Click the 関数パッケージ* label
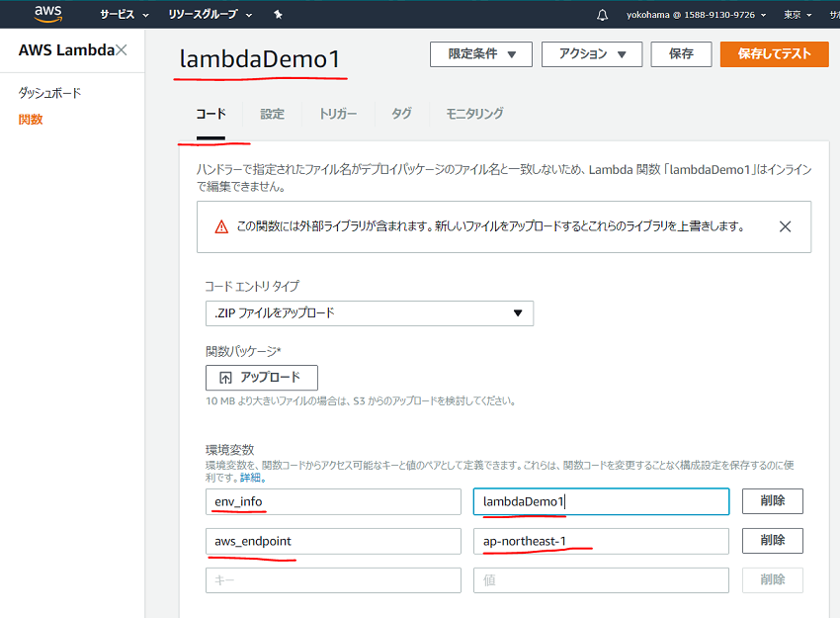840x618 pixels. pos(243,352)
